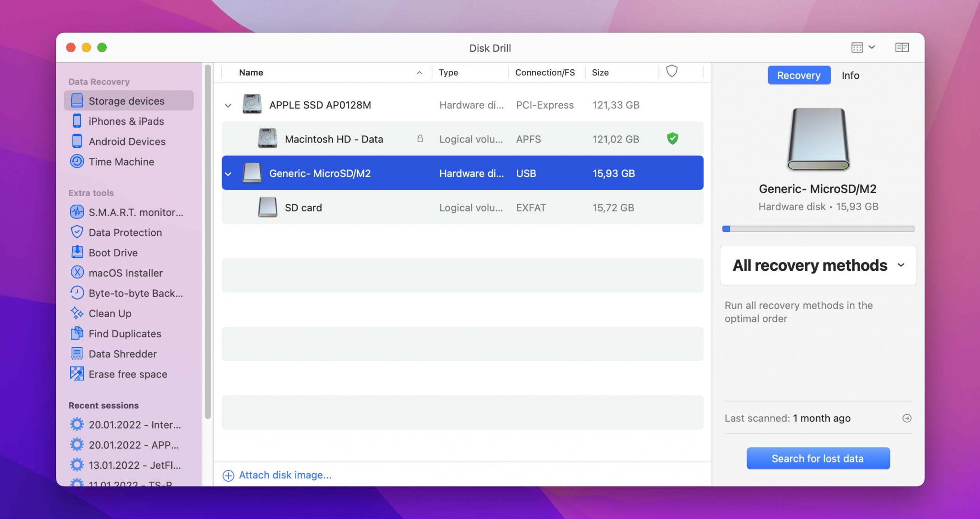The image size is (980, 519).
Task: Click Last scanned: 1 month ago text
Action: [788, 418]
